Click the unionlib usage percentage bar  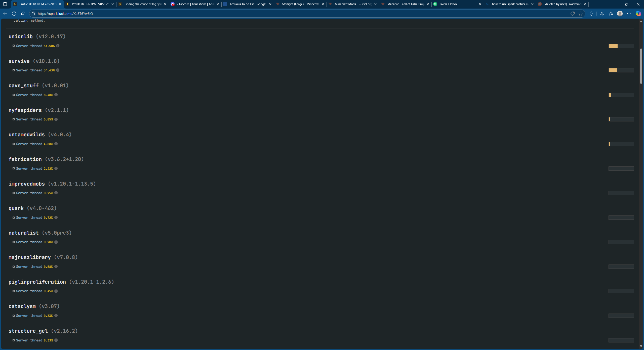tap(621, 46)
